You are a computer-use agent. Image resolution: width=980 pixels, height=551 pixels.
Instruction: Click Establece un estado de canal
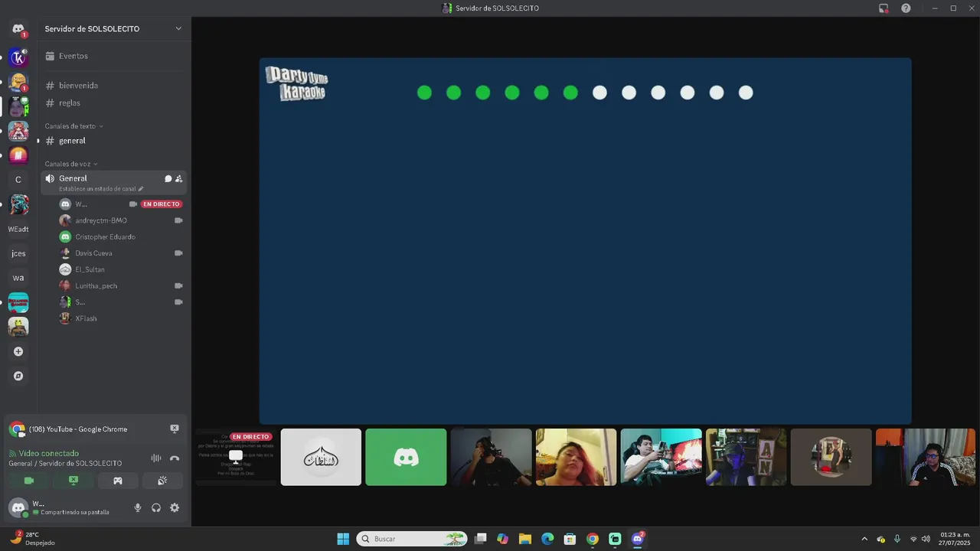pos(101,189)
